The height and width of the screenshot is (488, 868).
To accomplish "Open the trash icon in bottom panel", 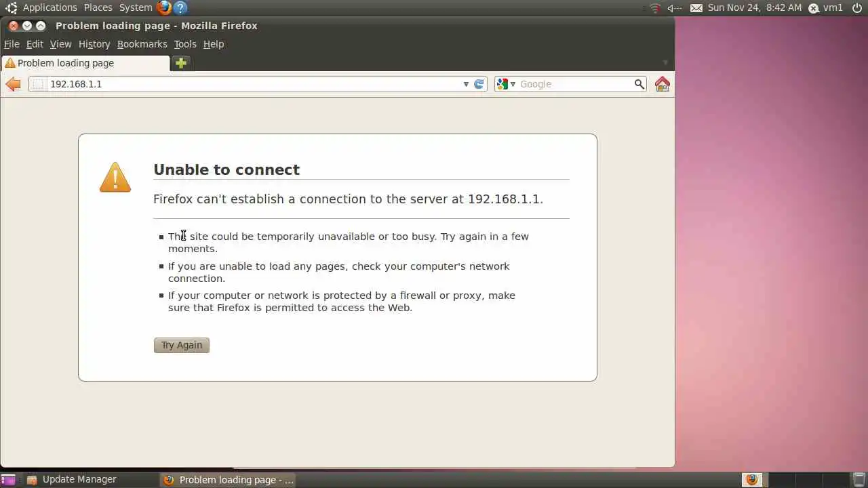I will click(x=859, y=480).
